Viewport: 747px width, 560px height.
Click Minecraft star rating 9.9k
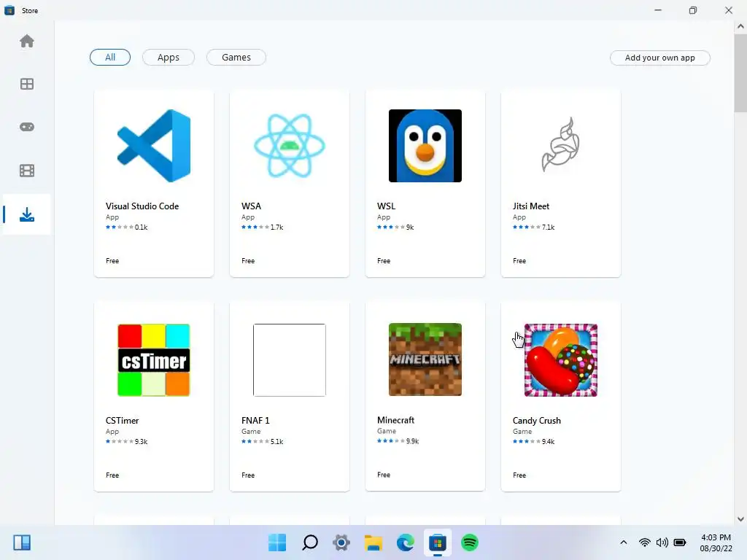(398, 441)
